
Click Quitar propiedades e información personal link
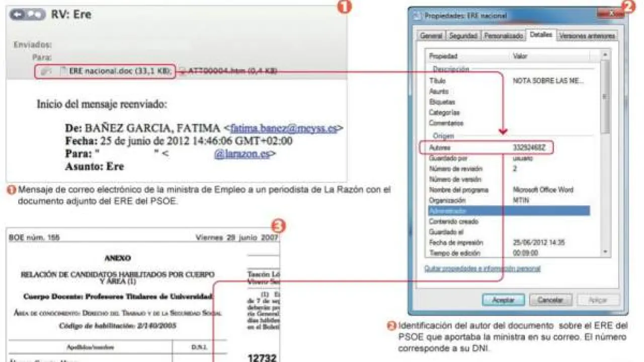(482, 268)
